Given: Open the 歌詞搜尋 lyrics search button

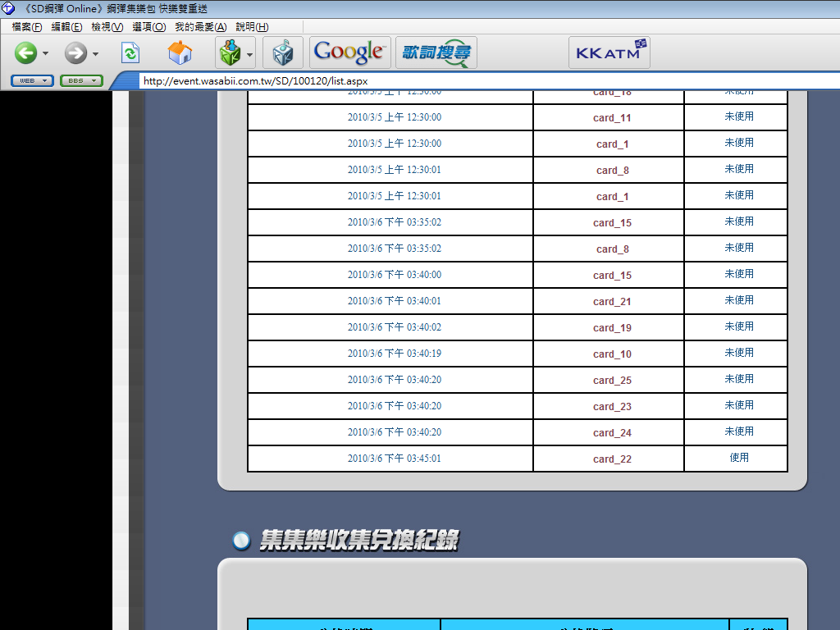Looking at the screenshot, I should click(x=436, y=52).
